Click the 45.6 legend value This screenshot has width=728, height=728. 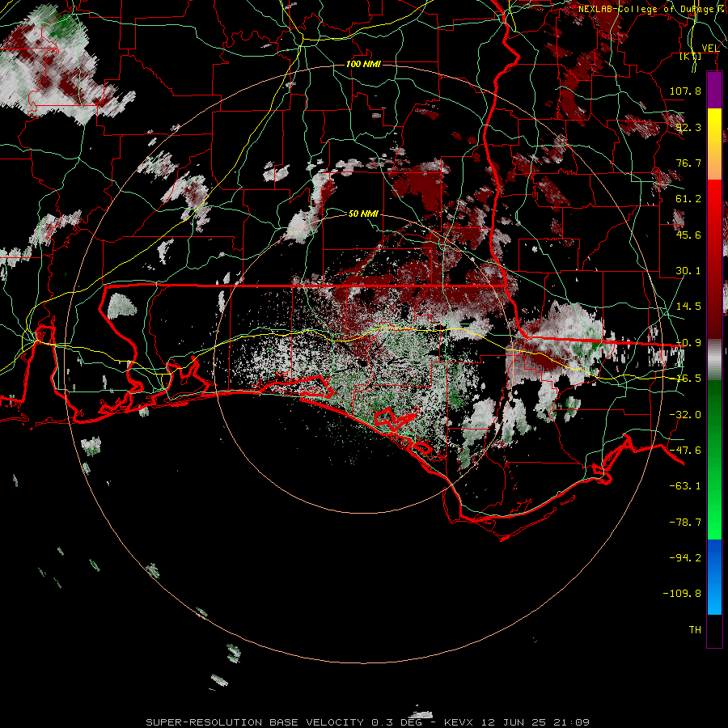pos(688,235)
